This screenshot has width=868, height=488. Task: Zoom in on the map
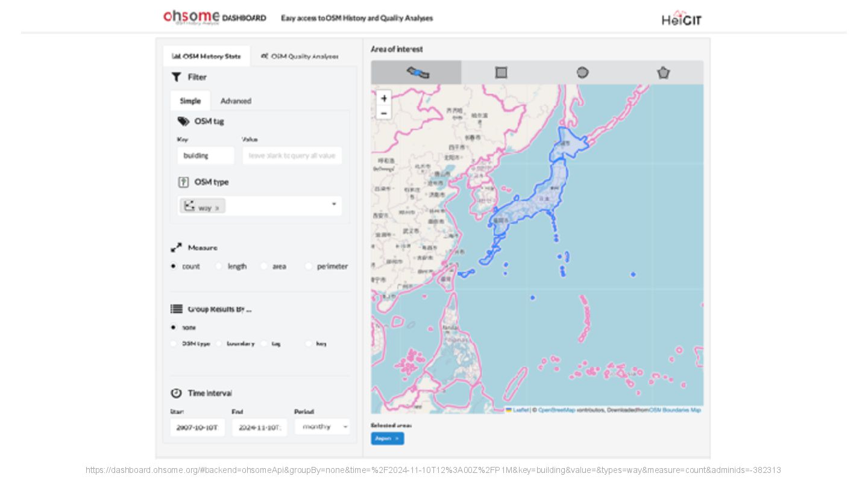coord(384,98)
